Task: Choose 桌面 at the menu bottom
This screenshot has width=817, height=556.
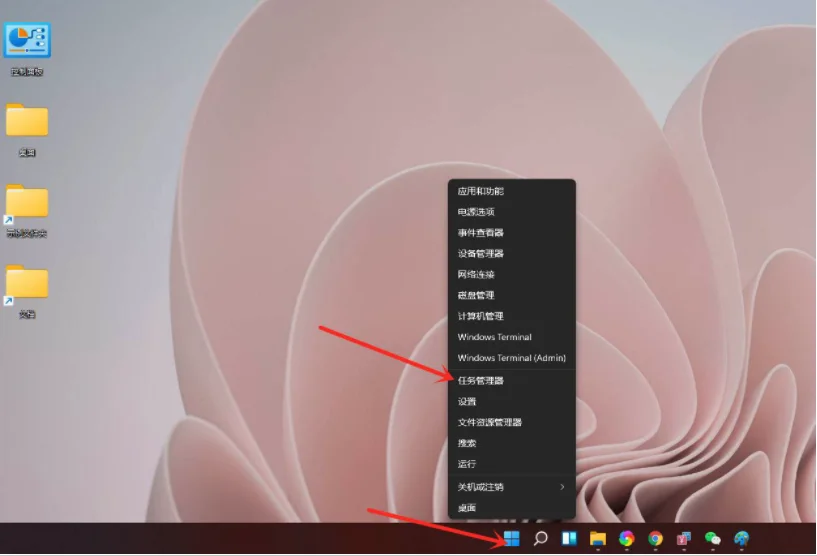Action: pos(468,508)
